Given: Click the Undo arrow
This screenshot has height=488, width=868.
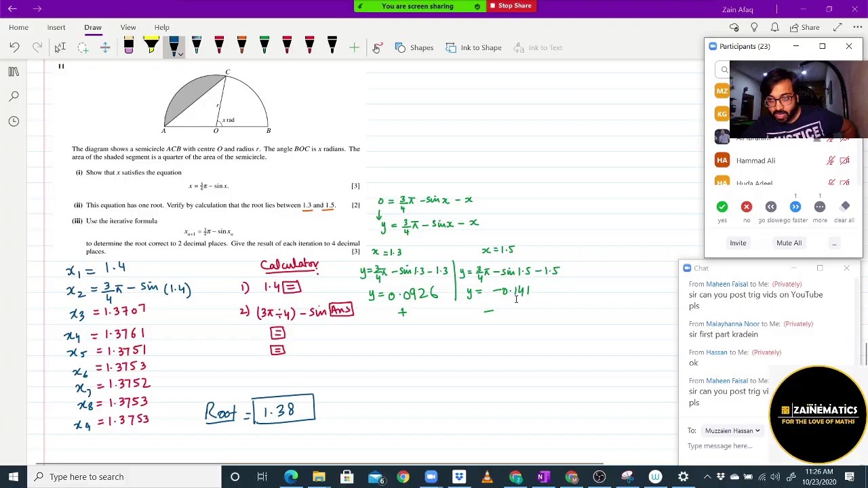Looking at the screenshot, I should 14,47.
